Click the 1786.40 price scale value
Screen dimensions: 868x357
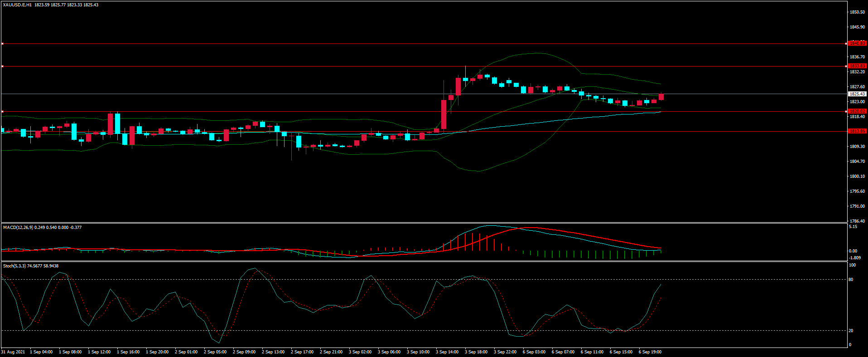coord(857,221)
